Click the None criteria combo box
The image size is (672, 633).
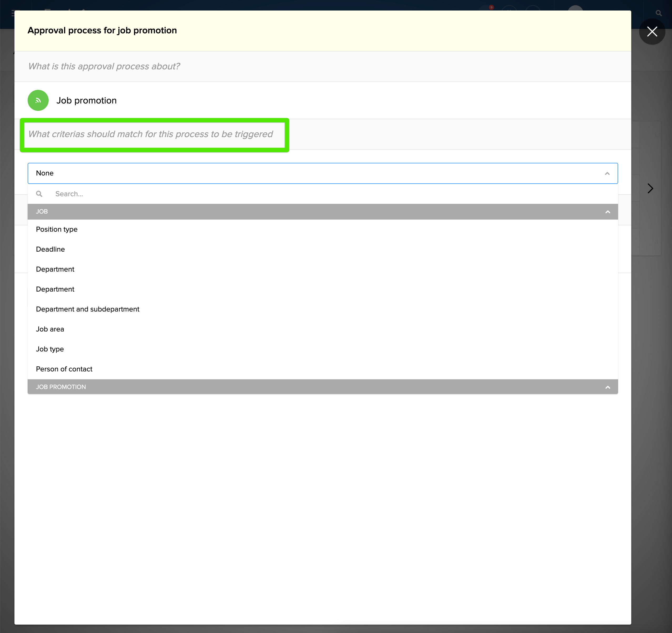tap(304, 173)
